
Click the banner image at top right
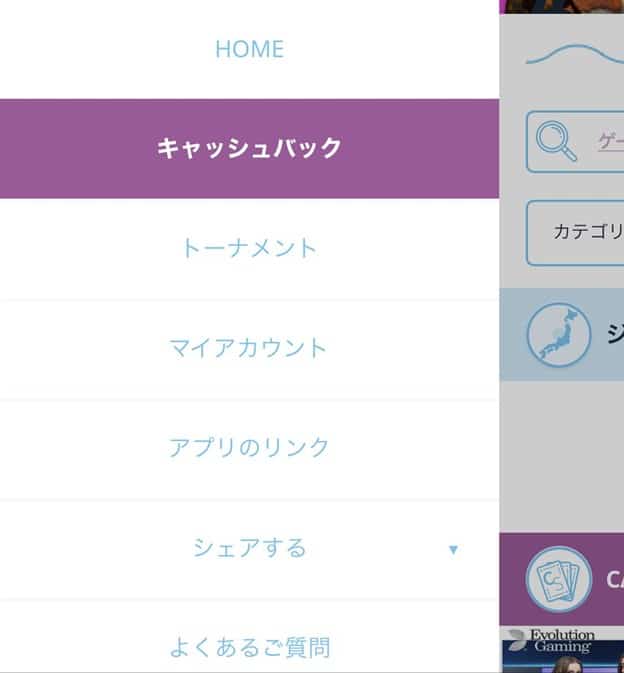pyautogui.click(x=562, y=6)
